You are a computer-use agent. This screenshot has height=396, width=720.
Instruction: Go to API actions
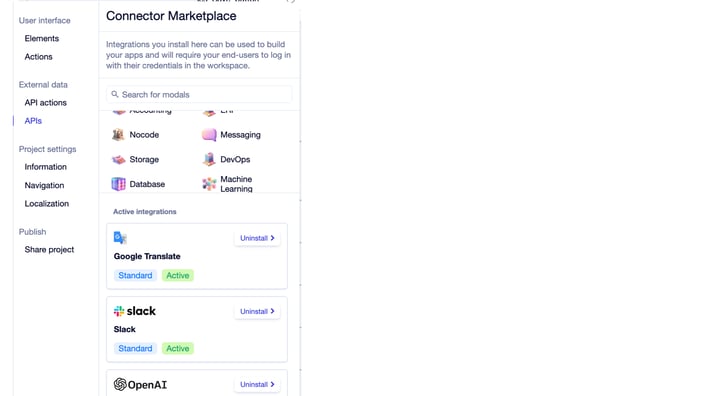[x=45, y=102]
